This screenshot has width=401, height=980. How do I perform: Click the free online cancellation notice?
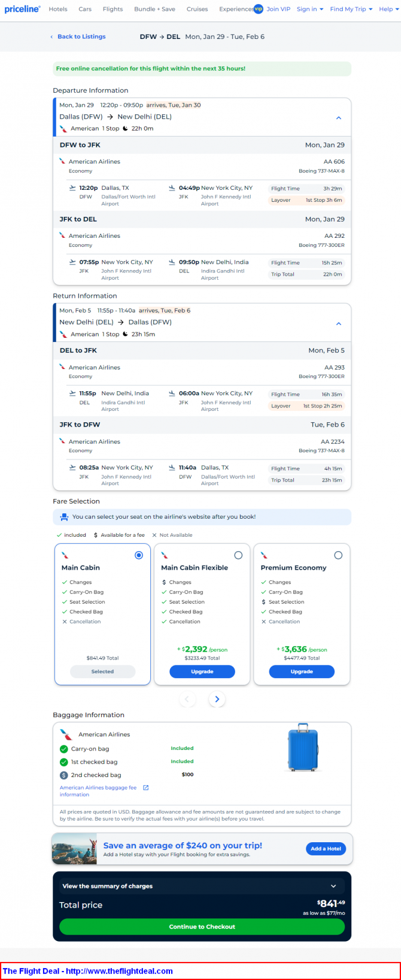202,69
